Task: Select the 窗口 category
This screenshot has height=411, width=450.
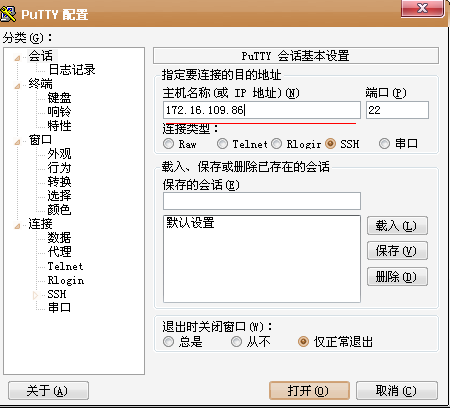Action: [40, 140]
